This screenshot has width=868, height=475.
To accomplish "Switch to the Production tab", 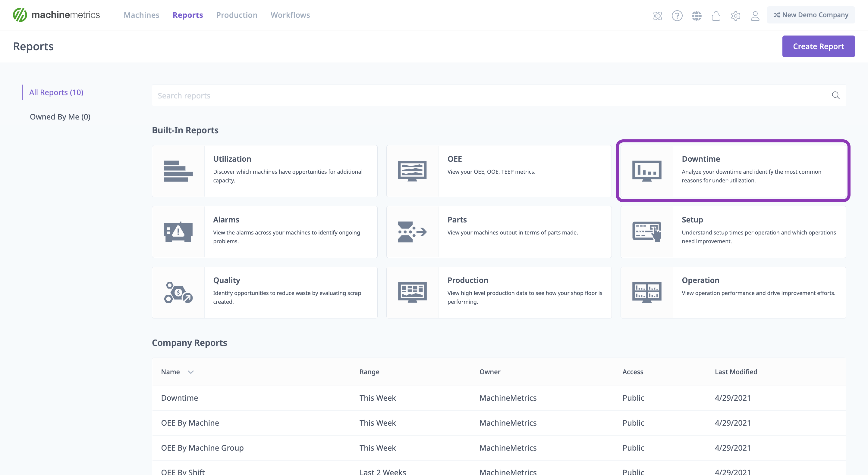I will pyautogui.click(x=237, y=15).
